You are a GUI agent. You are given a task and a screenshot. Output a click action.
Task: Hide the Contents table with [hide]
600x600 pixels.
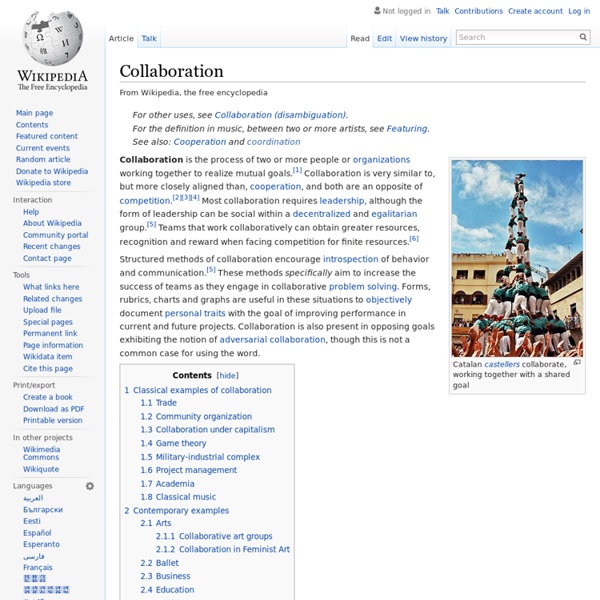click(x=227, y=375)
